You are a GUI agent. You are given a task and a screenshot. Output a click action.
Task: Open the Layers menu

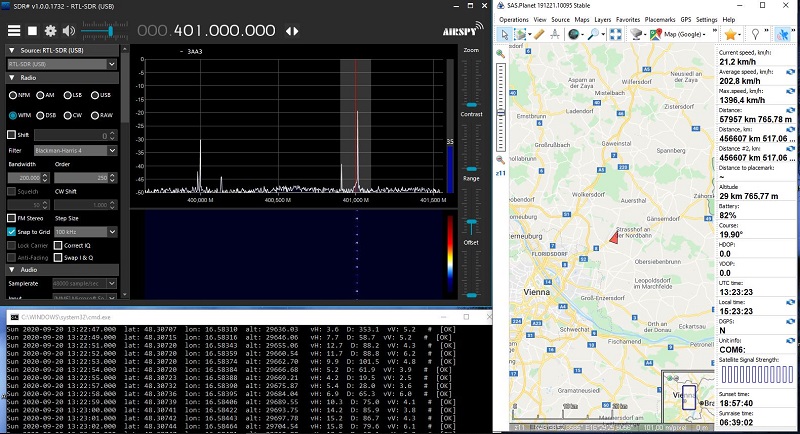click(603, 19)
